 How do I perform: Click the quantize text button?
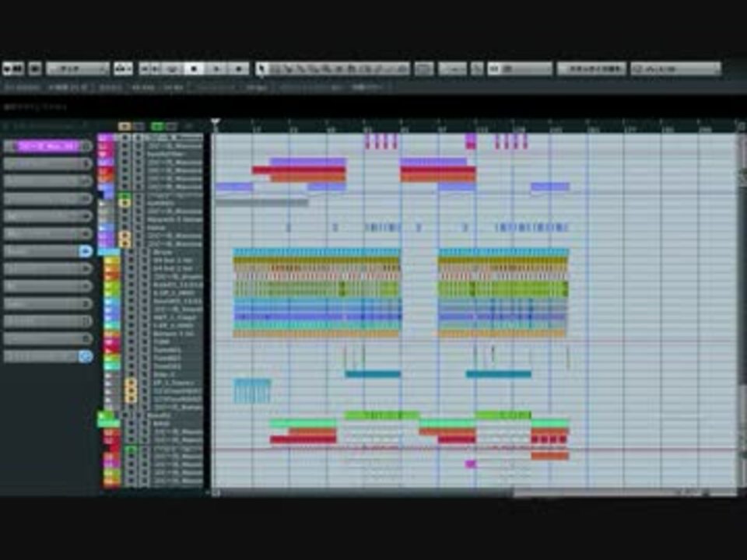click(591, 69)
